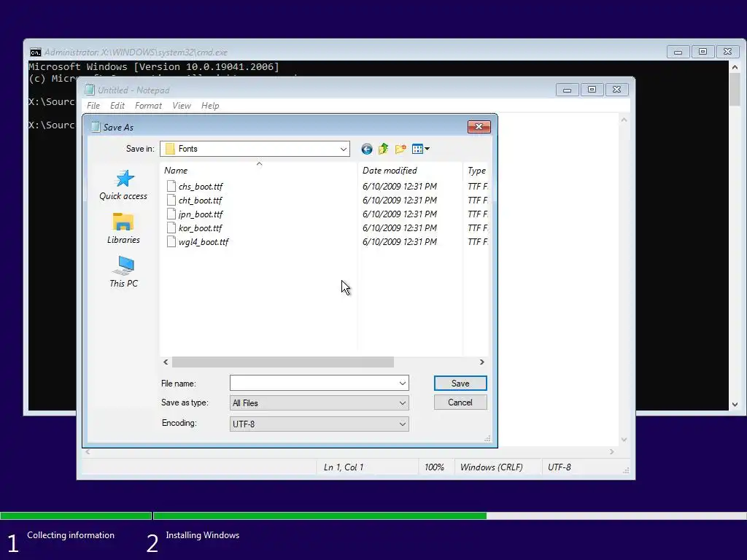
Task: Sort by Type column header
Action: pos(476,171)
